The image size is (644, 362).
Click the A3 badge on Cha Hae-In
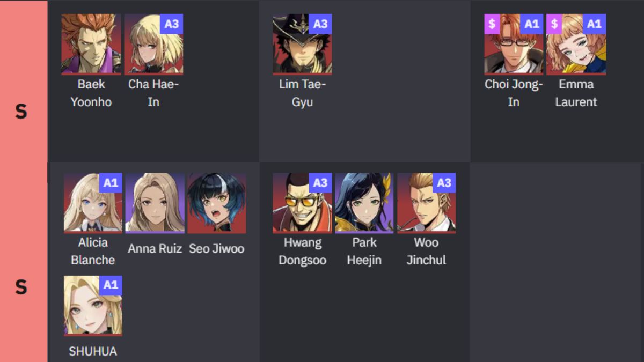point(172,24)
